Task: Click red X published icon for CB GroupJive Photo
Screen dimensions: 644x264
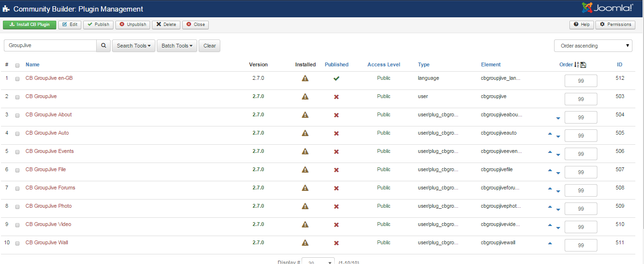Action: [x=336, y=206]
